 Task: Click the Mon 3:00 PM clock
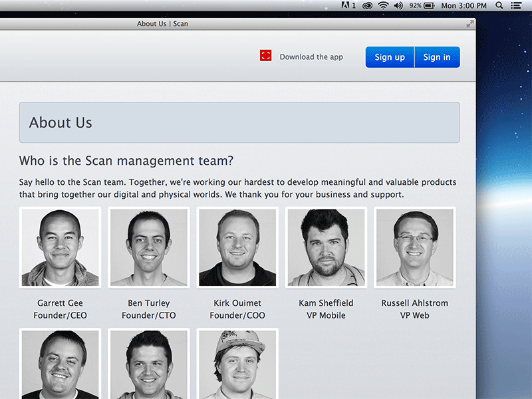tap(464, 6)
